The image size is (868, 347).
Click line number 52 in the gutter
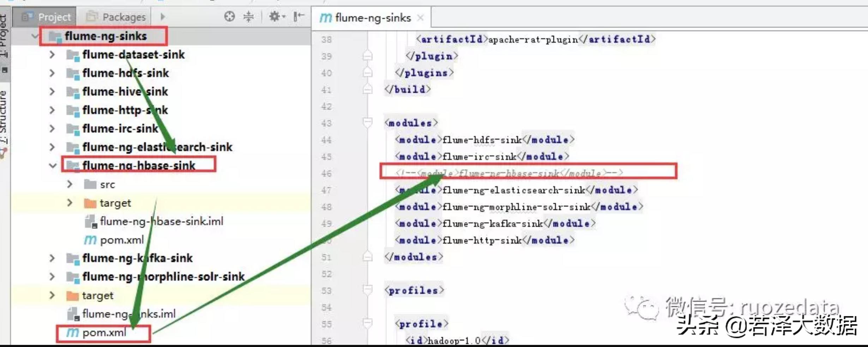[326, 274]
